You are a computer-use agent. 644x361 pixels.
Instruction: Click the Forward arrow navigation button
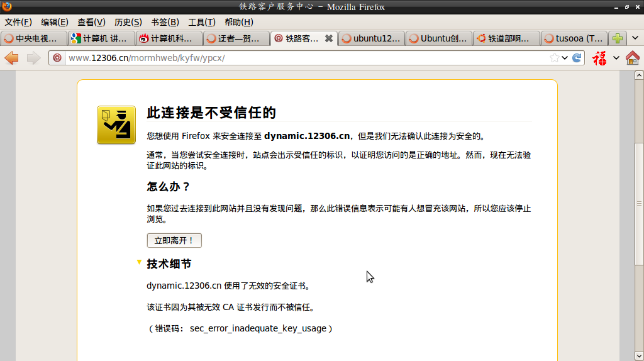click(x=33, y=58)
